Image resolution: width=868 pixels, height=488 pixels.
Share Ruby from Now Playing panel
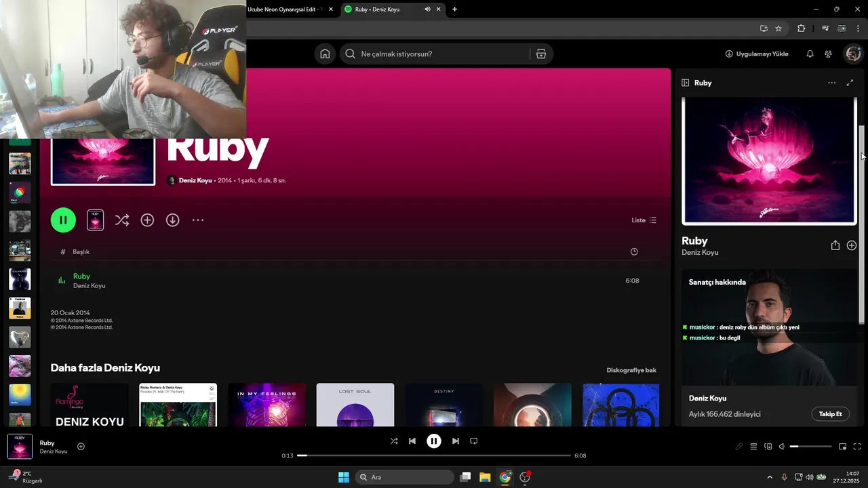(x=835, y=245)
